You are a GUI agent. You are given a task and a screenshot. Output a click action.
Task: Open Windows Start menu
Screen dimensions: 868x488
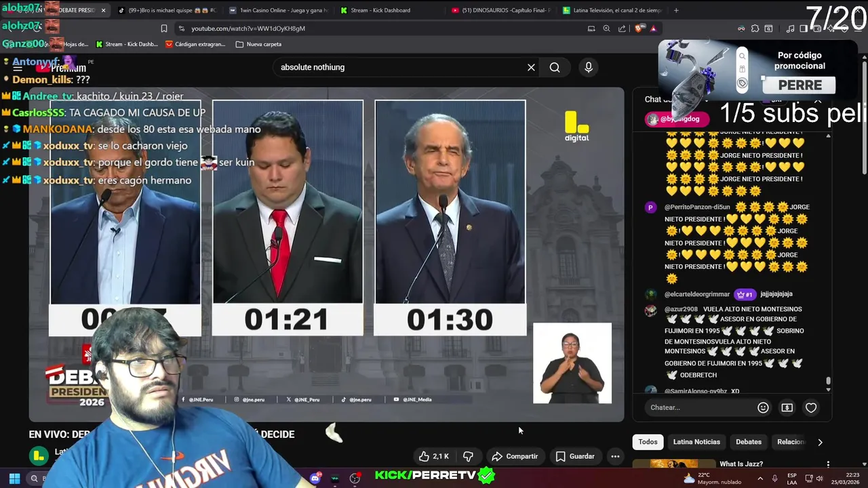14,479
